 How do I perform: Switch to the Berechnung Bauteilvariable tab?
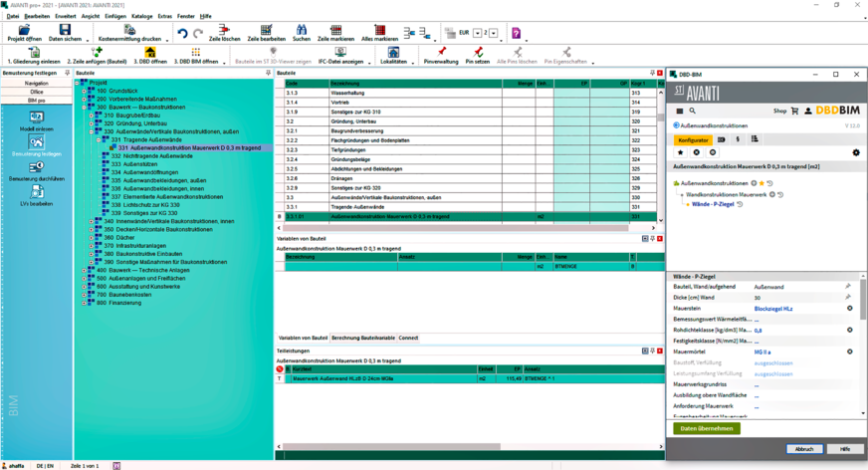(x=363, y=338)
